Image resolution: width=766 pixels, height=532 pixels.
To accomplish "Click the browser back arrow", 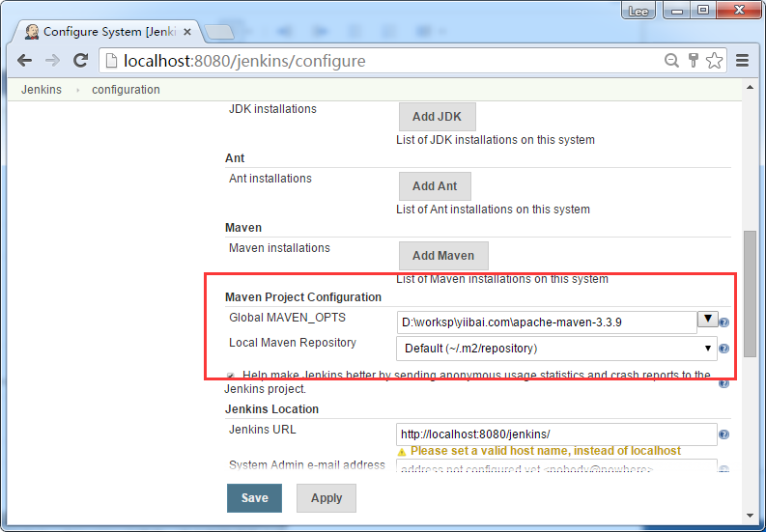I will (23, 61).
